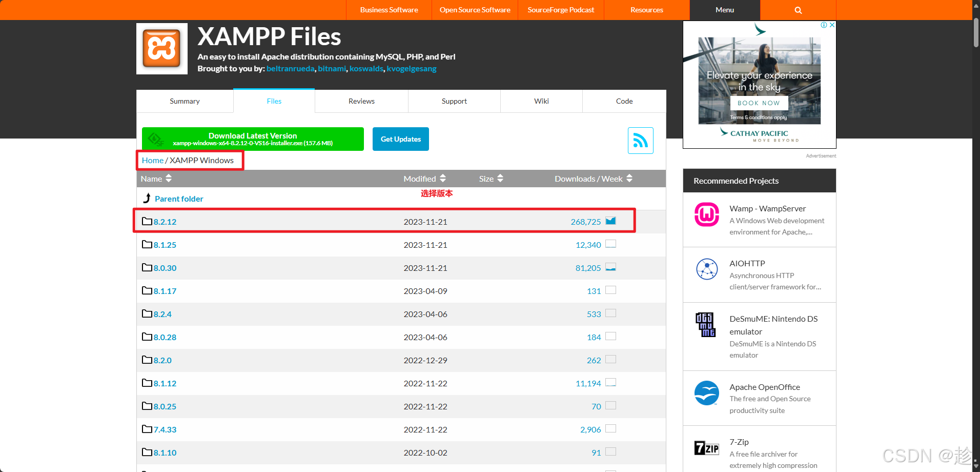Image resolution: width=980 pixels, height=472 pixels.
Task: Switch to the Wiki tab
Action: (541, 101)
